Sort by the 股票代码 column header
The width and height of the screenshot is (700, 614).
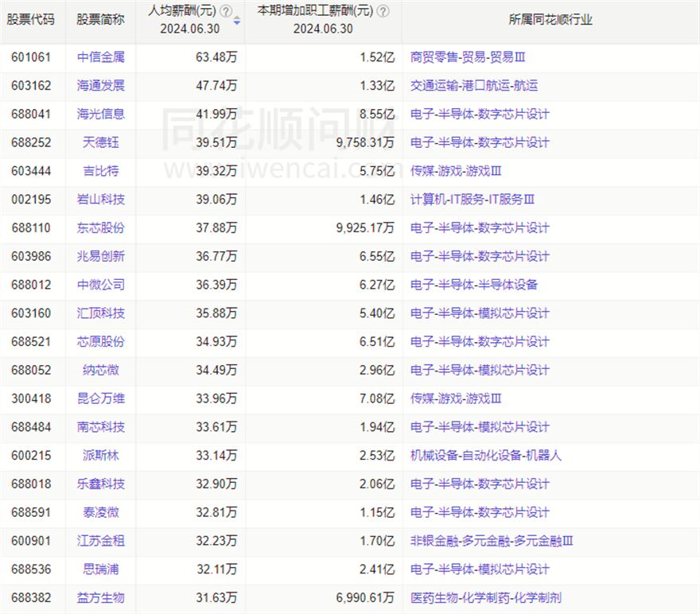[x=31, y=20]
